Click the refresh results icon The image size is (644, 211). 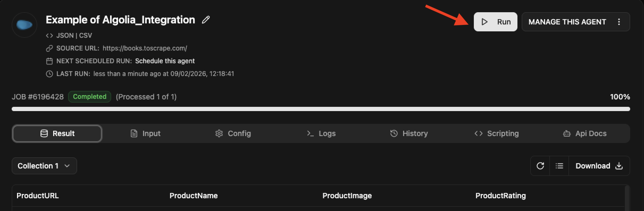[540, 166]
